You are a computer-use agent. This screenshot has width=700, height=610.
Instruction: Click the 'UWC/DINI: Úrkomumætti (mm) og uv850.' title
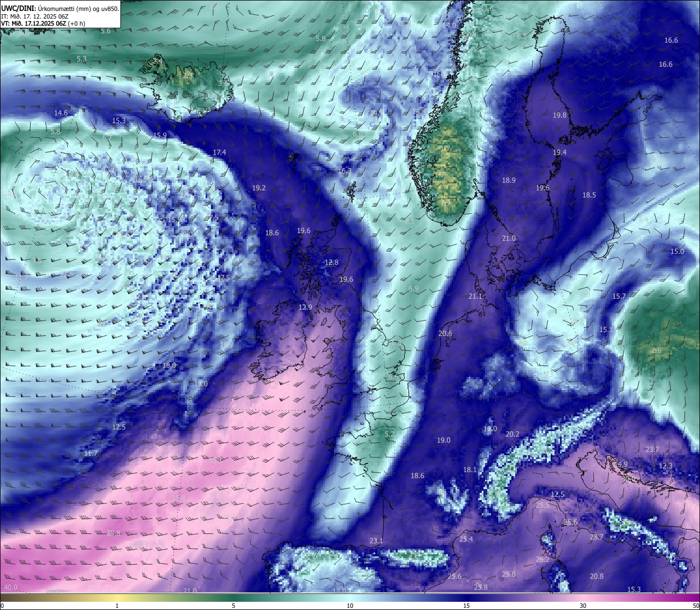point(60,8)
